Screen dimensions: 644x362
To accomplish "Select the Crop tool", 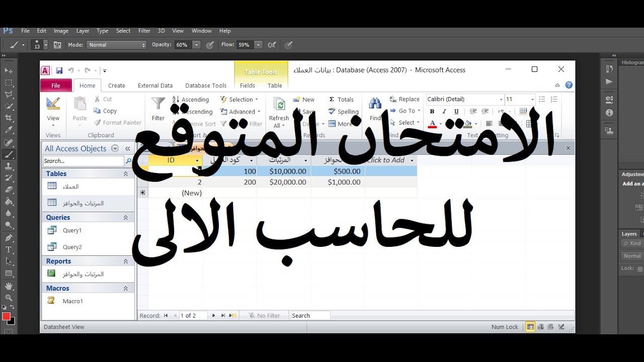I will pyautogui.click(x=9, y=118).
